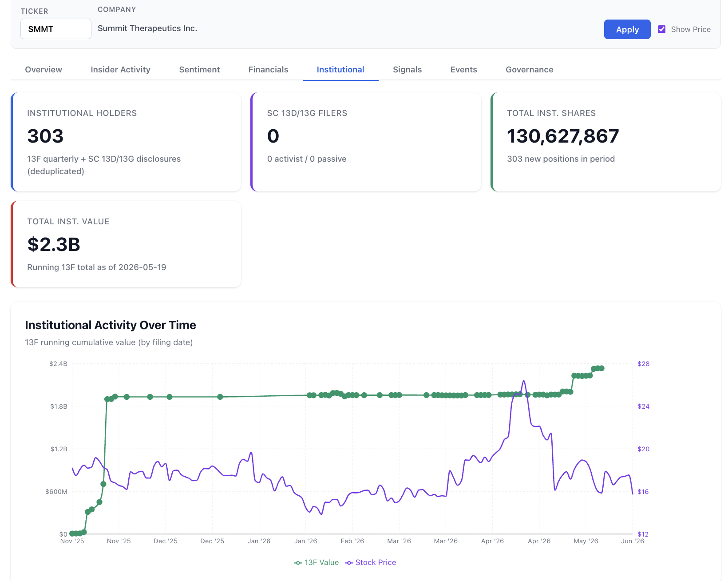Switch to the Insider Activity tab
This screenshot has width=728, height=581.
point(120,69)
